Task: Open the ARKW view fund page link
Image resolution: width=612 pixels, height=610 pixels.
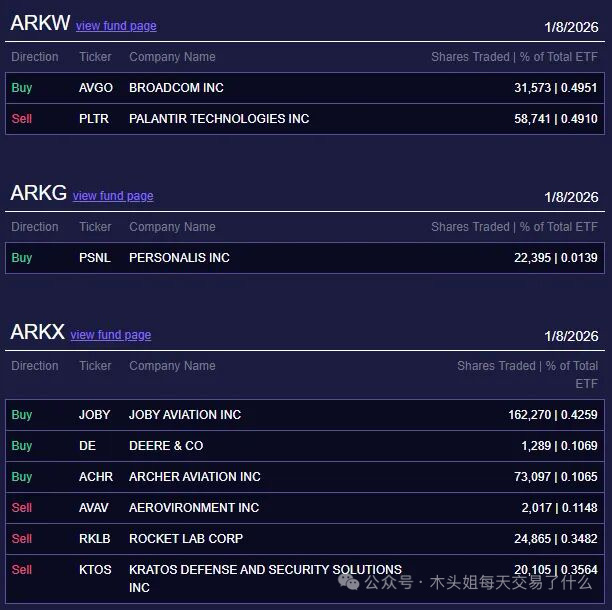Action: 116,26
